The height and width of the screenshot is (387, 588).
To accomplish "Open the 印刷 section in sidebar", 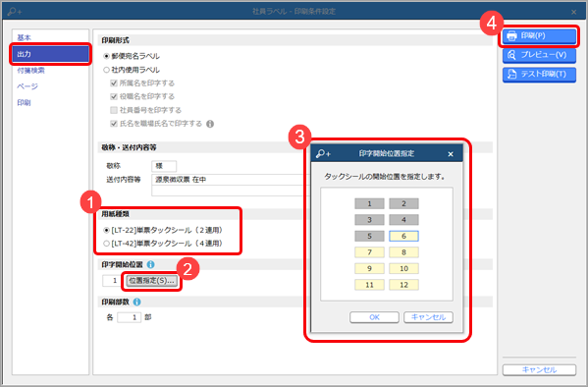I will (24, 102).
